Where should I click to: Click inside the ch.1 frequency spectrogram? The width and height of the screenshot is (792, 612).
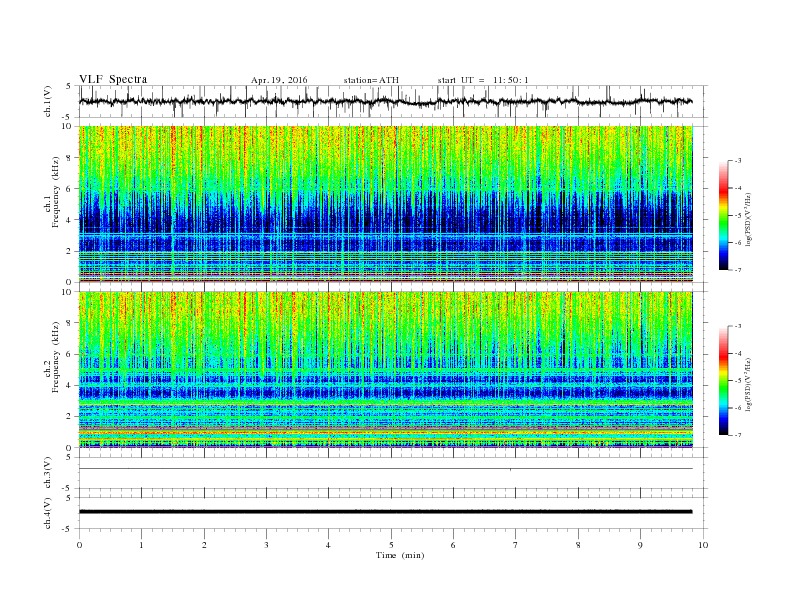385,204
